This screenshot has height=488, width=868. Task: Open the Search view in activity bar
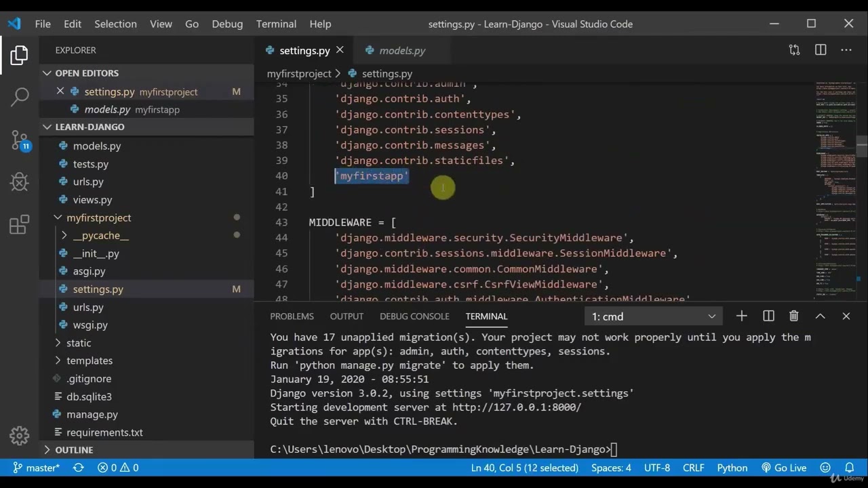point(20,97)
